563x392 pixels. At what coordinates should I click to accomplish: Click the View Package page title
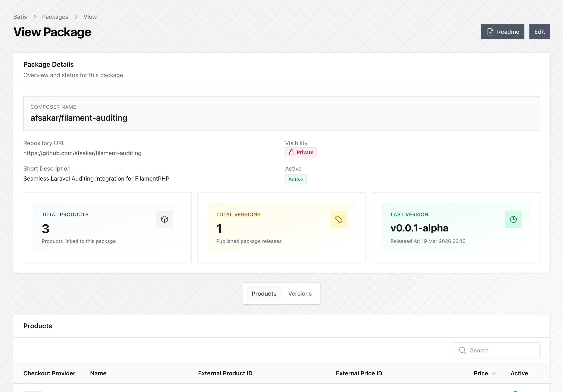click(x=52, y=32)
